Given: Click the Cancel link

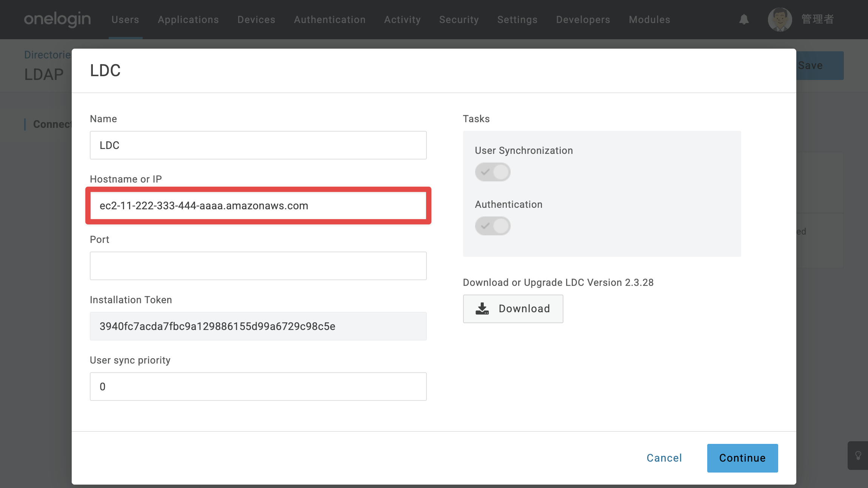Looking at the screenshot, I should click(x=664, y=458).
